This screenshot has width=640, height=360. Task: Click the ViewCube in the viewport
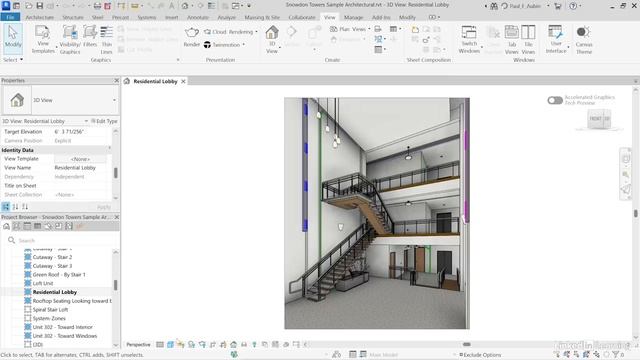[x=599, y=119]
